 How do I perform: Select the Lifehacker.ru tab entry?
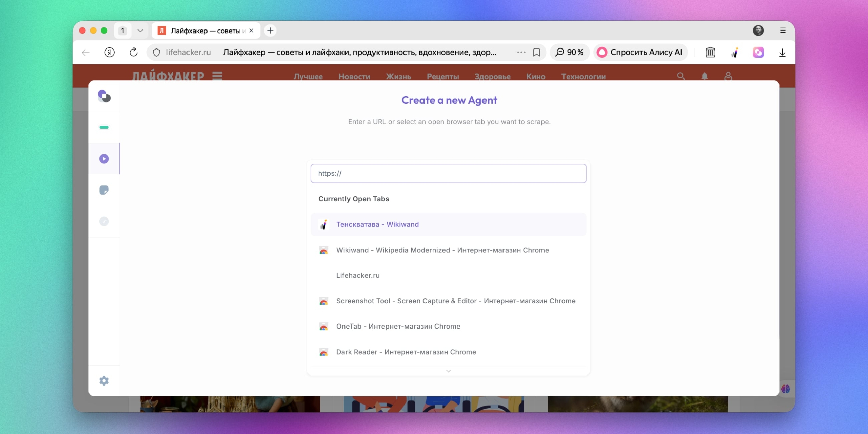tap(448, 275)
